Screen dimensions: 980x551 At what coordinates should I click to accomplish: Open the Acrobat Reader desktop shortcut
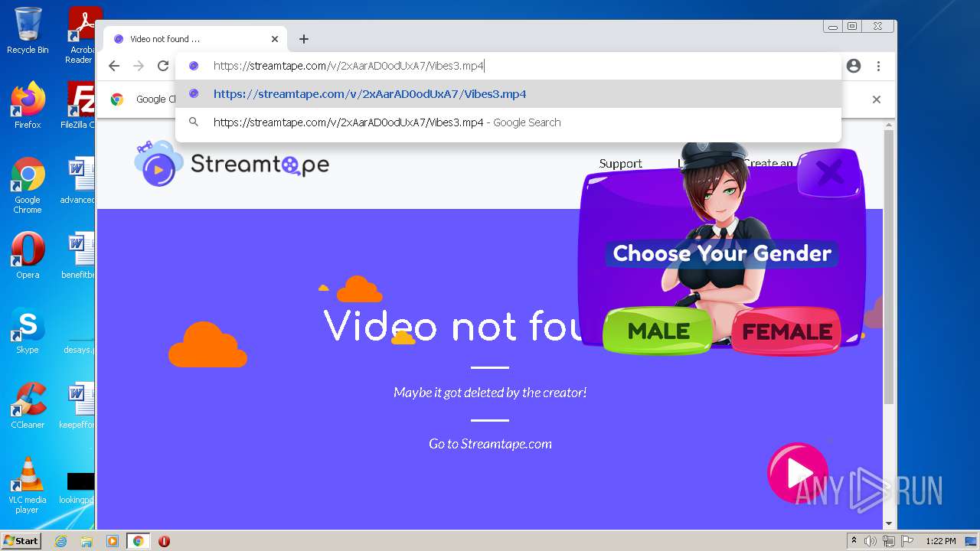(x=80, y=34)
